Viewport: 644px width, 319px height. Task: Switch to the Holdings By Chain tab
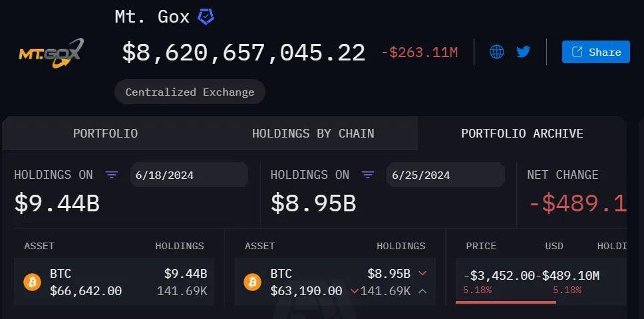[x=313, y=134]
